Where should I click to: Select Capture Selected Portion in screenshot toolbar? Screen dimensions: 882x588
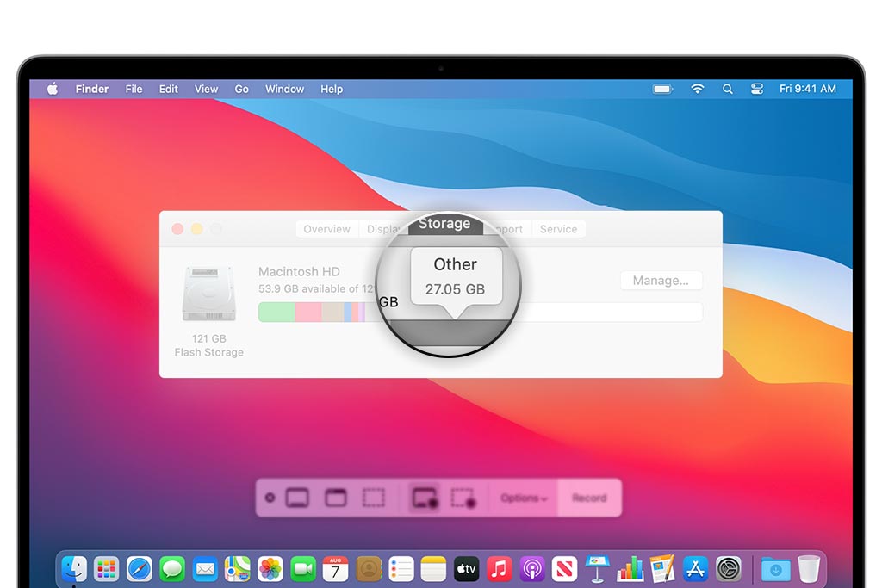click(x=374, y=498)
